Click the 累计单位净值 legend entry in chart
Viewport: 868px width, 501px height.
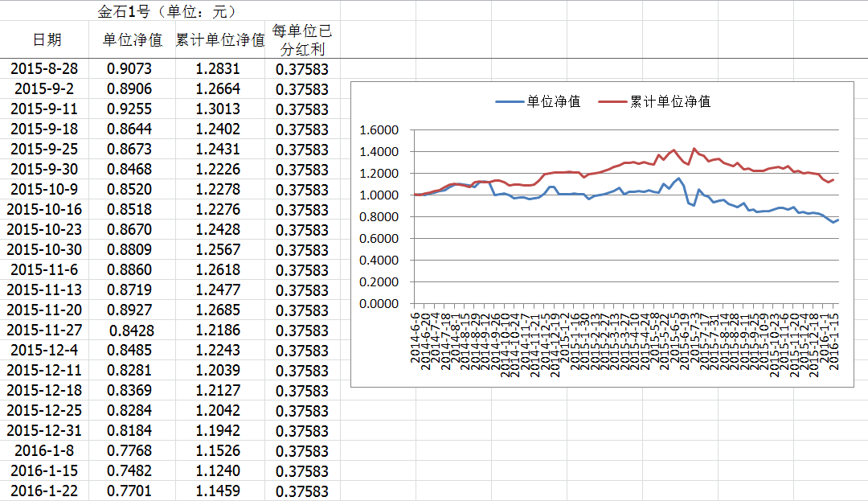coord(669,101)
